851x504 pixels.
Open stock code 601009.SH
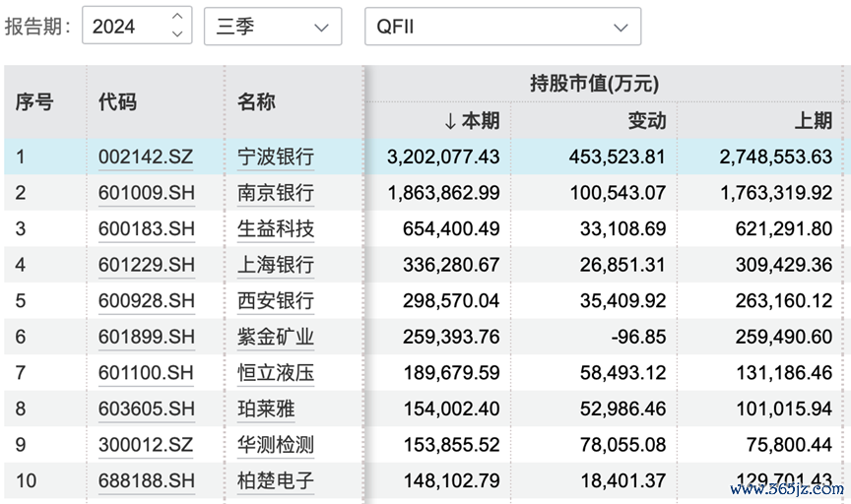click(147, 193)
